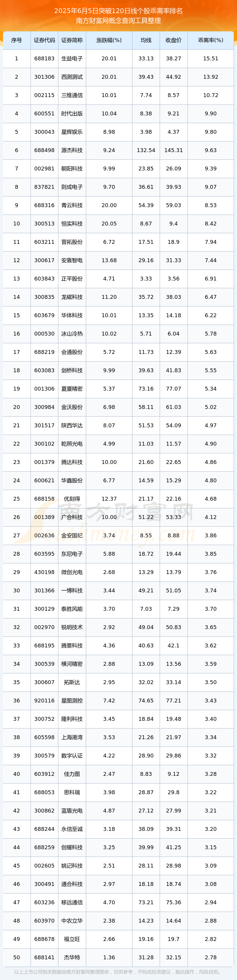Click stock name 青云科技
The width and height of the screenshot is (237, 980).
tap(72, 205)
